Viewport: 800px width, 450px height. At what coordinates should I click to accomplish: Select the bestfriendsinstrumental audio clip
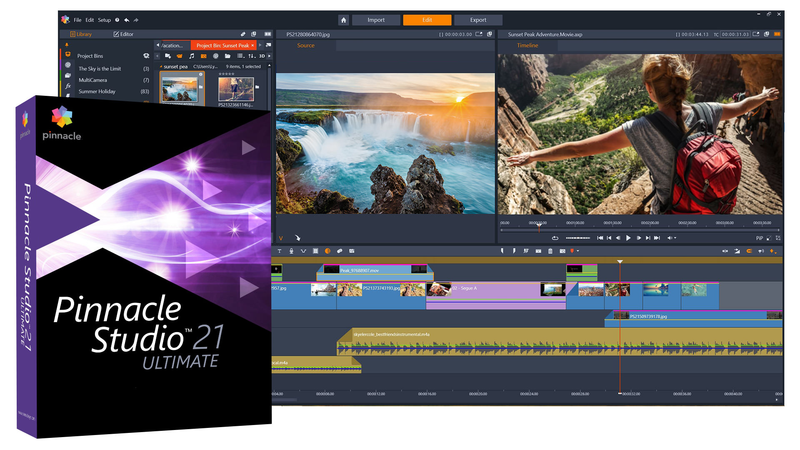point(560,342)
